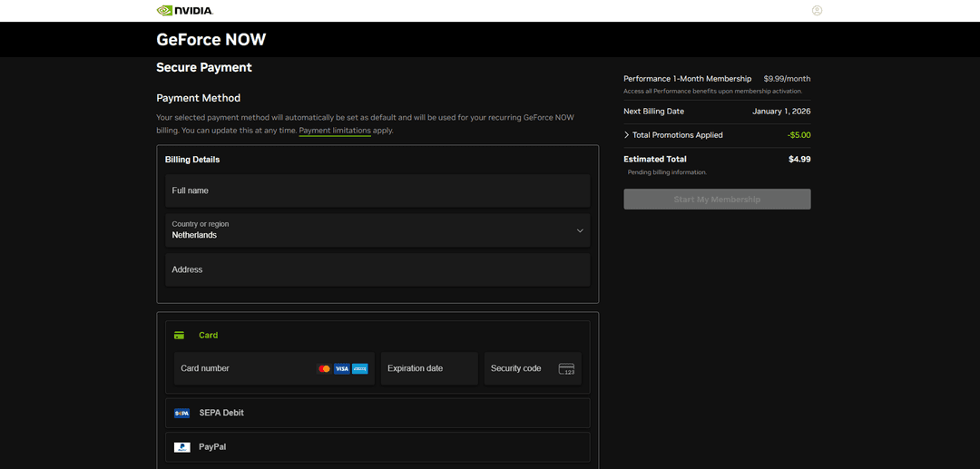Click the Expiration date field
980x469 pixels.
pyautogui.click(x=428, y=368)
